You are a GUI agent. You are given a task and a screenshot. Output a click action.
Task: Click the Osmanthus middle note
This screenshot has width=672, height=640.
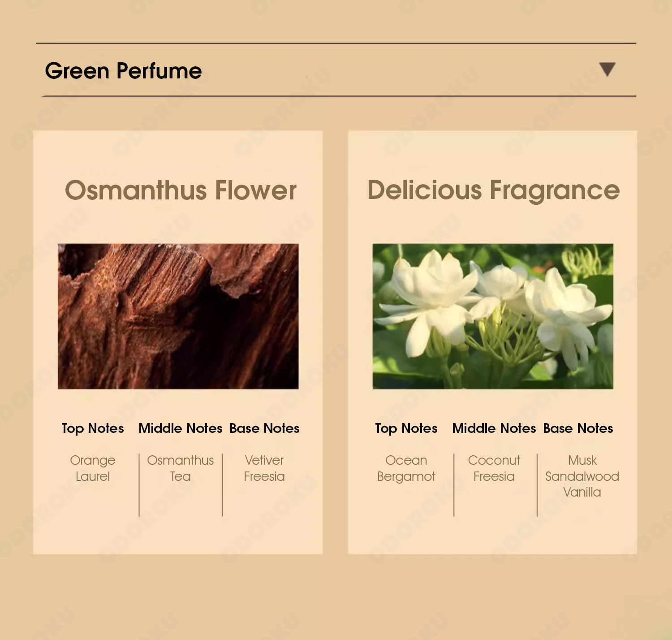pos(181,460)
